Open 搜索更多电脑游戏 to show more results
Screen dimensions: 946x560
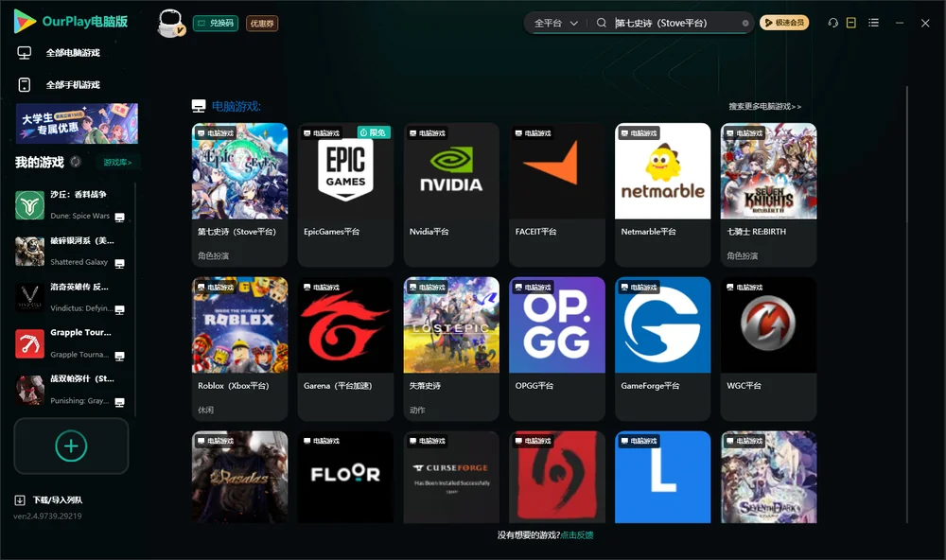[764, 106]
